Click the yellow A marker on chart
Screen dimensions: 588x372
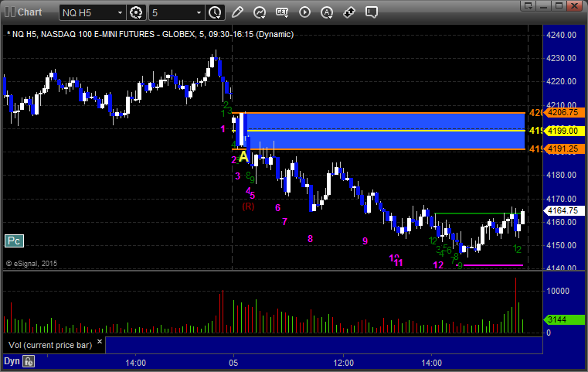pos(243,156)
